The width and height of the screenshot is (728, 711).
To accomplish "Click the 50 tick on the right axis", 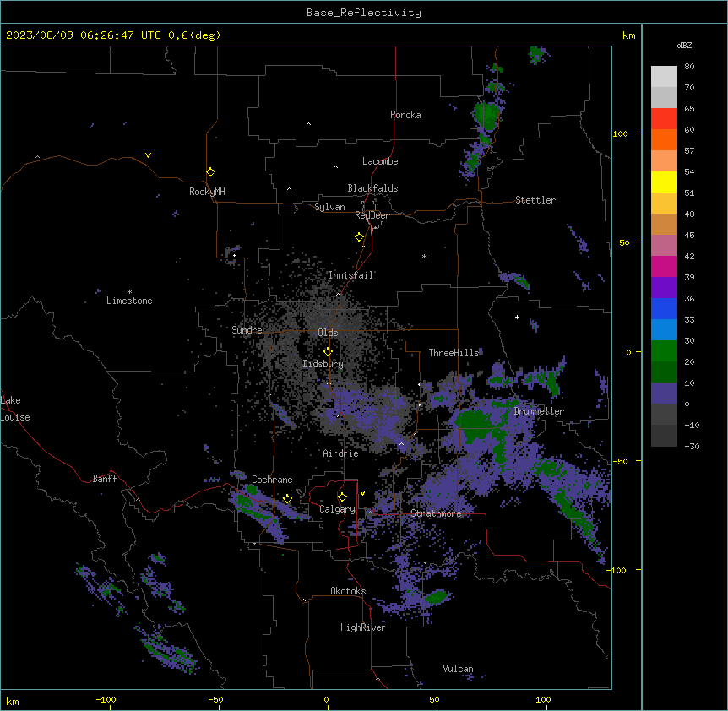I will (x=624, y=242).
